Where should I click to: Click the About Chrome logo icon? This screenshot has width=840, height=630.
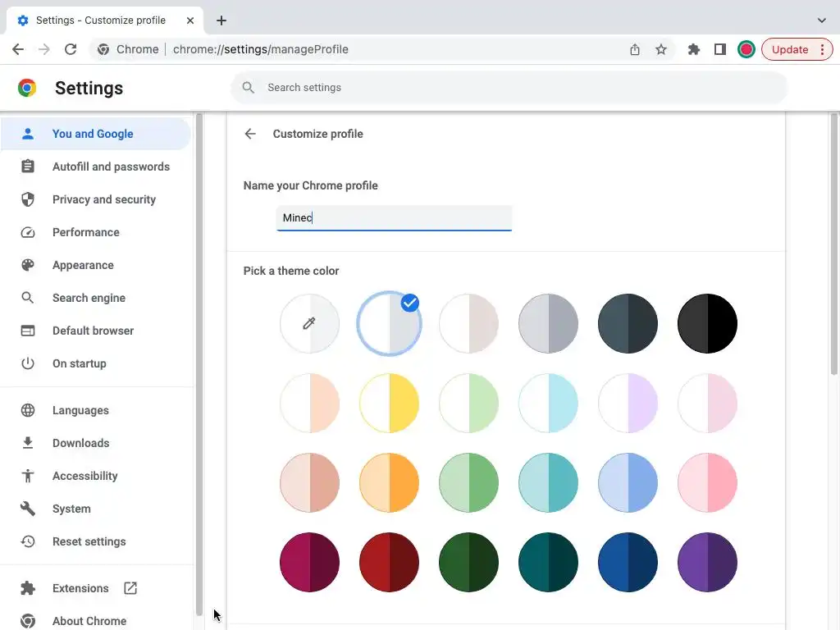coord(28,621)
